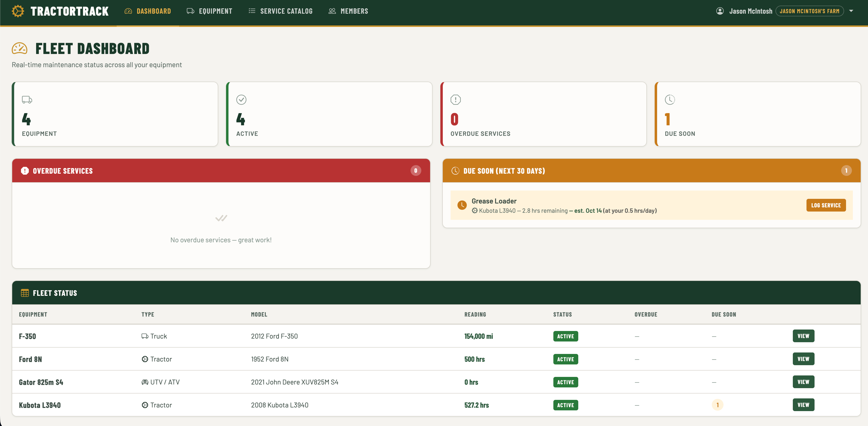Click the double-check icon in empty overdue panel
The image size is (868, 426).
tap(221, 218)
